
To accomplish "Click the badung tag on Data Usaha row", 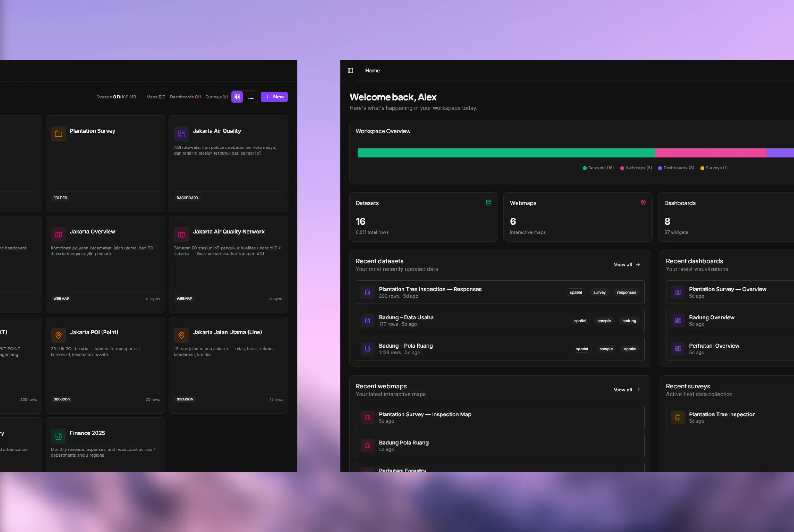I will pyautogui.click(x=629, y=321).
